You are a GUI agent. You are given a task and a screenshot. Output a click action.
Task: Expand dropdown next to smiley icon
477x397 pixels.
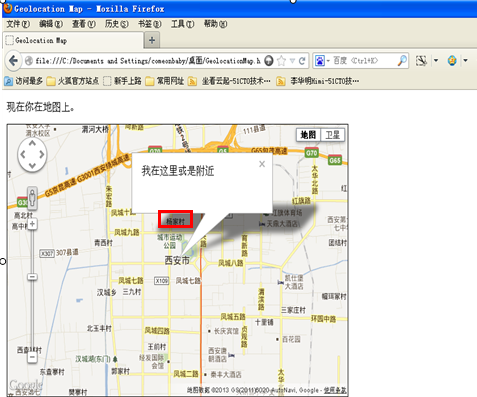[x=465, y=61]
